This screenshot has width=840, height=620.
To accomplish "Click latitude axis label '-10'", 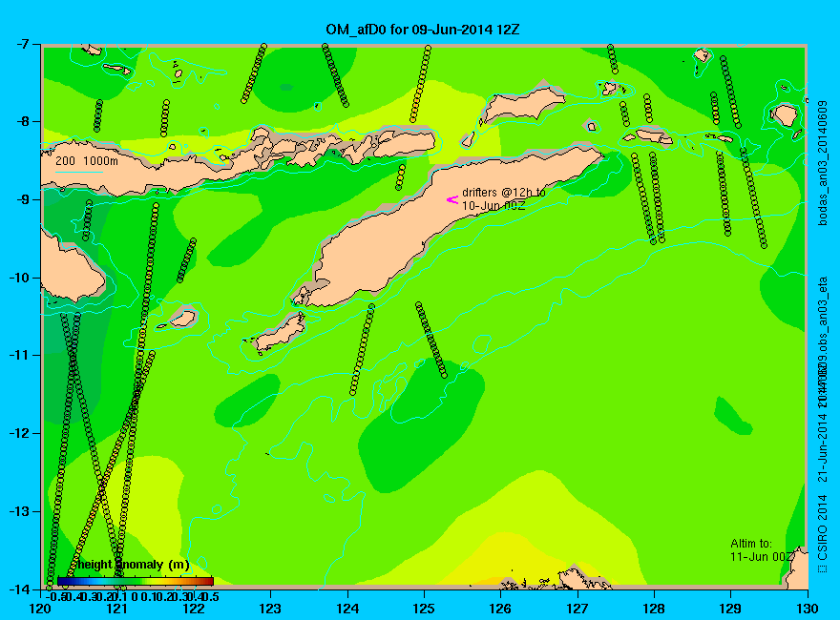I will [x=18, y=278].
